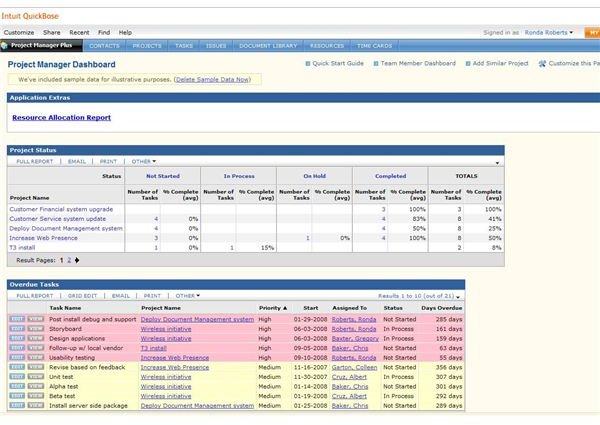Open Baxter, Gregory assignee link

coord(355,339)
